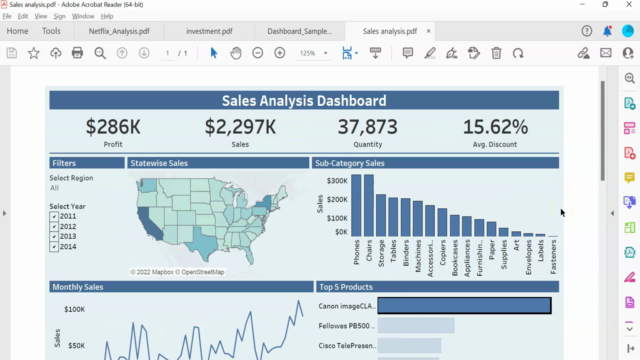Screen dimensions: 640x360
Task: Select the Highlight text pen
Action: tap(430, 53)
